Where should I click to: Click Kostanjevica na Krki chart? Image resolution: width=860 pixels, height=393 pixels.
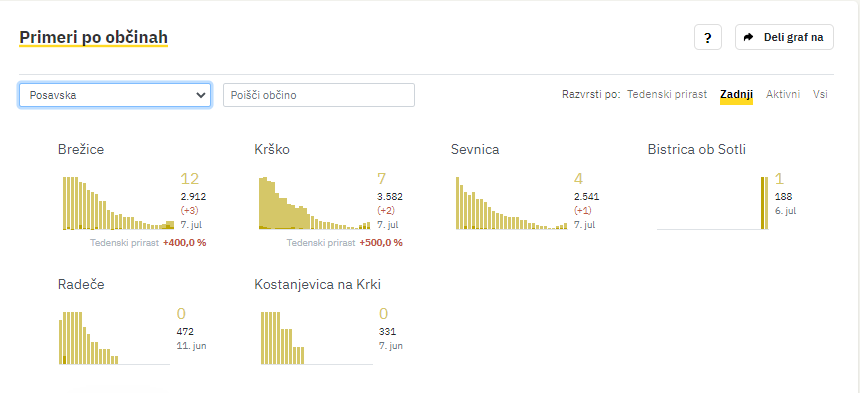click(316, 338)
